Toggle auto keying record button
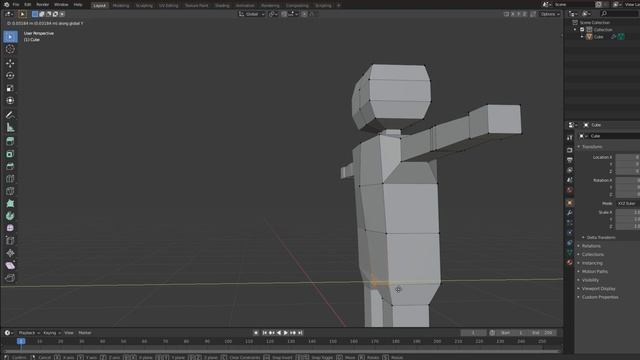This screenshot has width=640, height=360. pyautogui.click(x=256, y=333)
